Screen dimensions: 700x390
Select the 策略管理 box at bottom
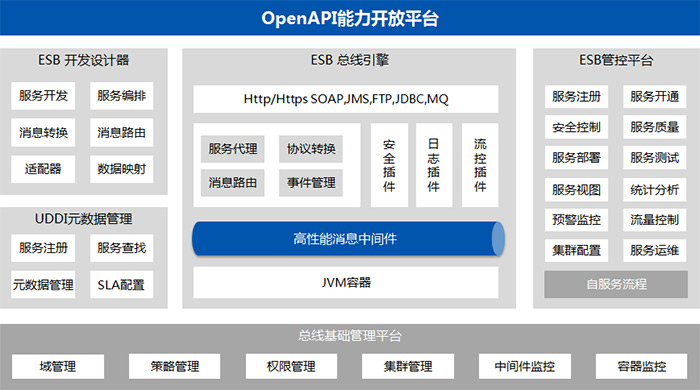click(175, 366)
